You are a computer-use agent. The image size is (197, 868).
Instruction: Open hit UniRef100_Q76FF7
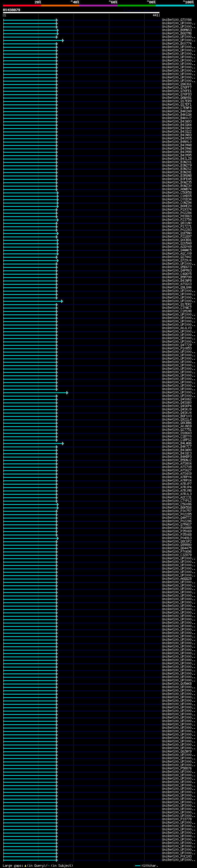click(x=177, y=88)
